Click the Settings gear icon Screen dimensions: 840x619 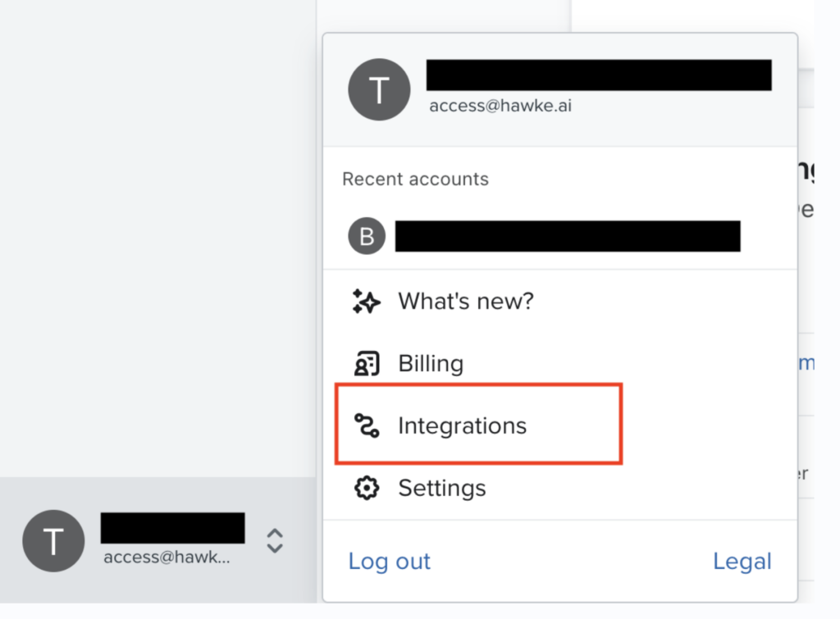point(367,488)
